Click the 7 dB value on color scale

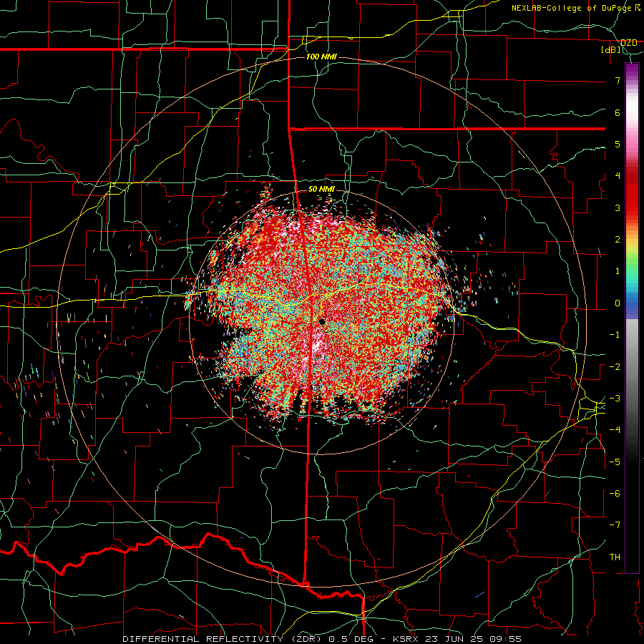pos(618,80)
